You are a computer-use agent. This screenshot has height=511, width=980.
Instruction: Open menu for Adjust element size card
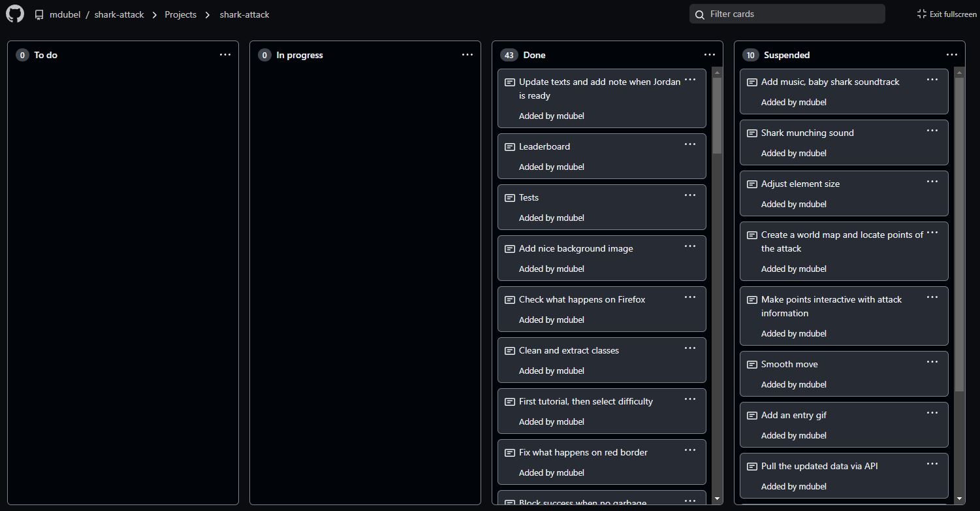[932, 182]
